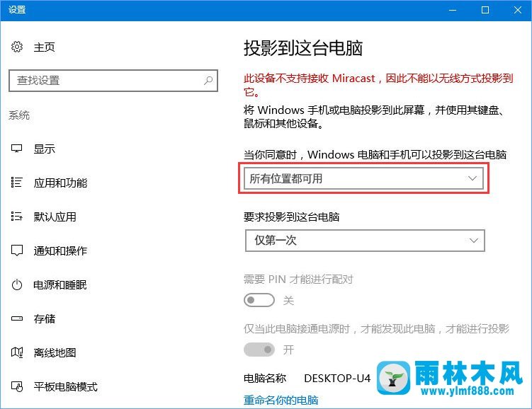Screen dimensions: 532x409
Task: Click the speech bubble icon for 通知和操作
Action: coord(16,250)
